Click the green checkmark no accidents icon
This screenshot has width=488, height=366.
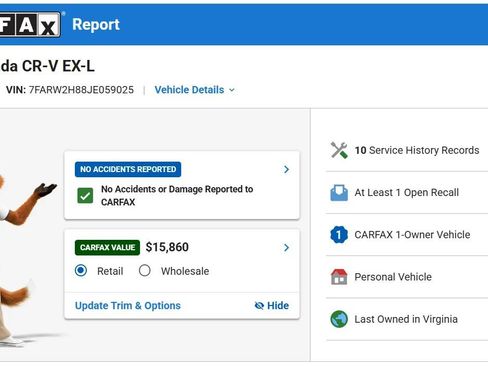tap(85, 196)
